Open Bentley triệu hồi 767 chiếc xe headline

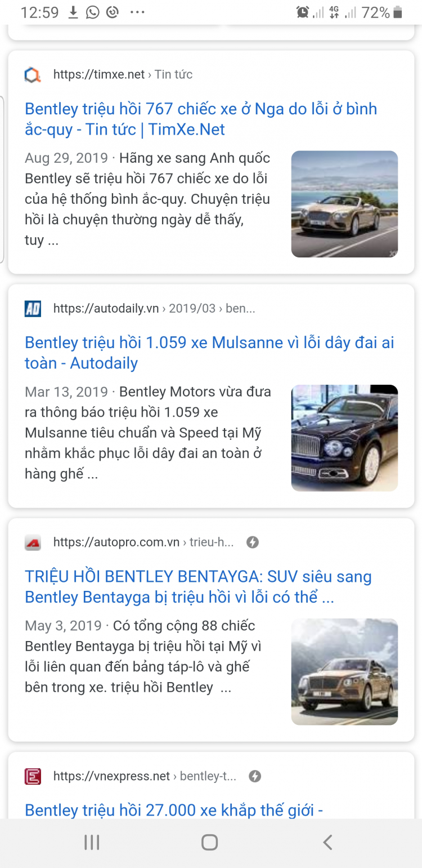pyautogui.click(x=201, y=119)
